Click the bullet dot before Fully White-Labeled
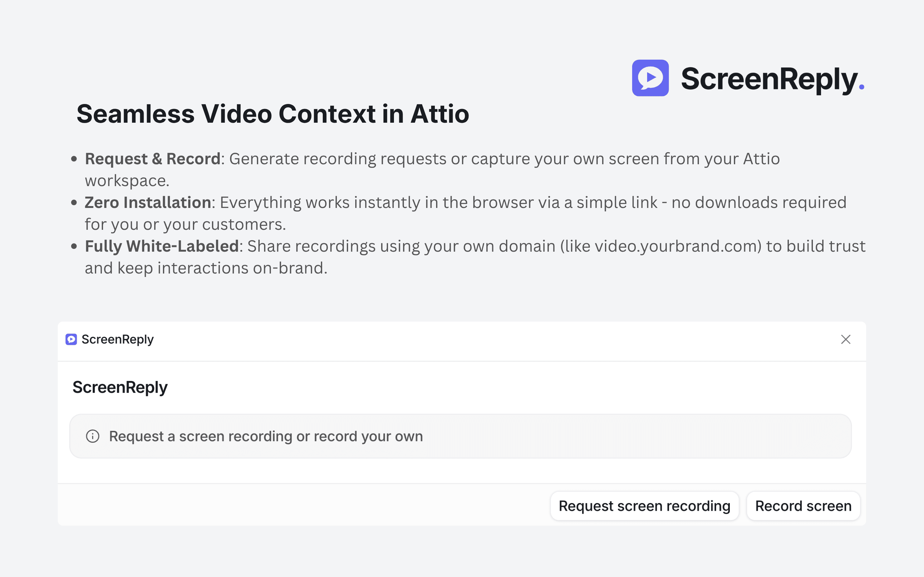 tap(74, 247)
